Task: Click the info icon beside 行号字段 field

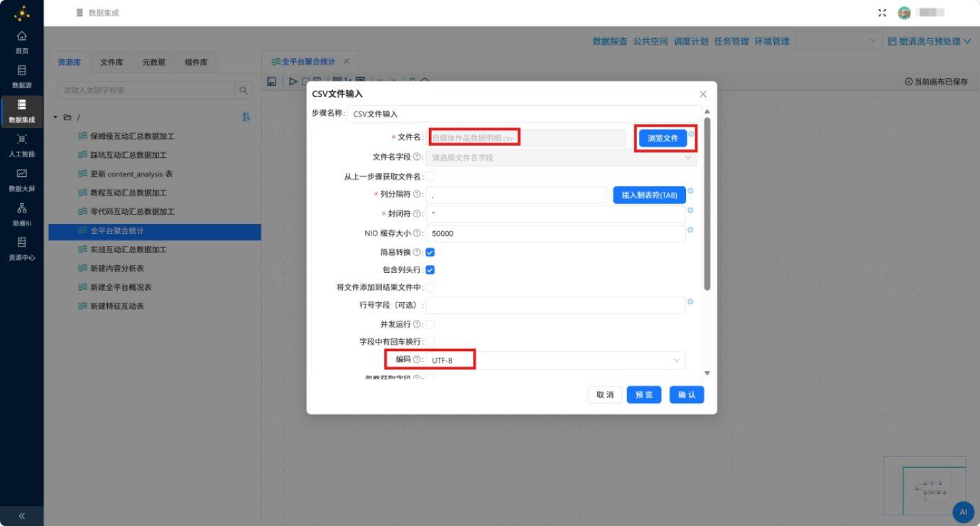Action: click(x=690, y=301)
